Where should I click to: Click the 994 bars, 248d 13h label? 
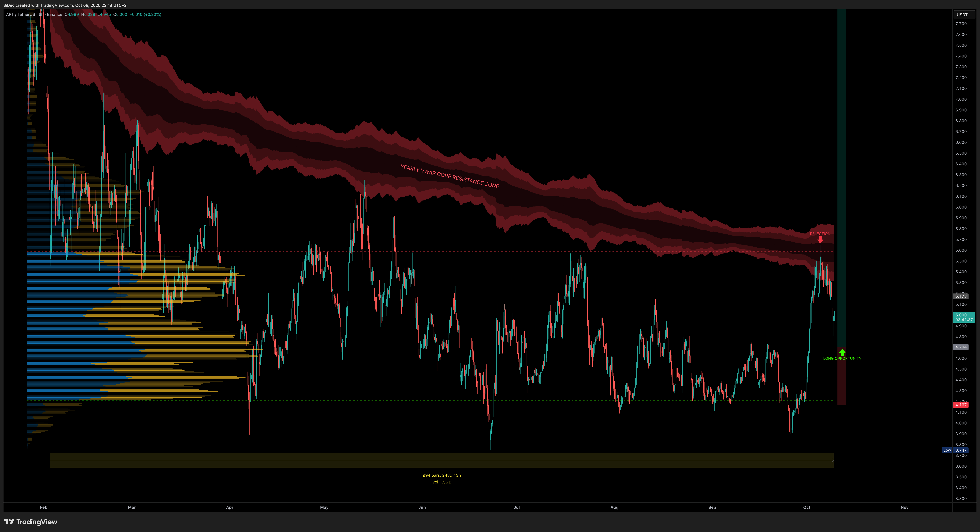point(441,475)
